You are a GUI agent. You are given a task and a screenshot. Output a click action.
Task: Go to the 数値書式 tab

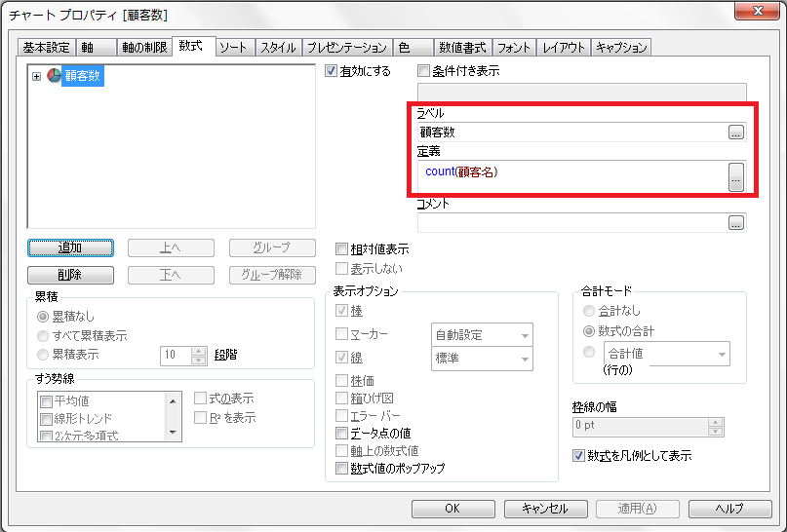click(462, 47)
